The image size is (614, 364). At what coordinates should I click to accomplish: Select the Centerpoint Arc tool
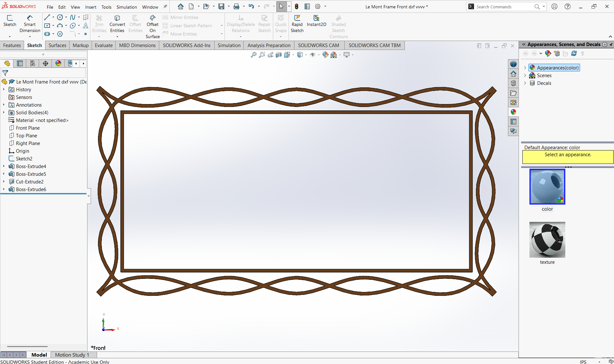click(x=60, y=26)
